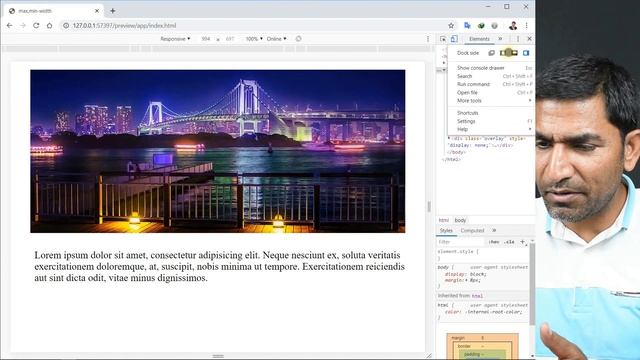Screen dimensions: 640x360
Task: Click the Lorem ipsum paragraph
Action: (220, 267)
